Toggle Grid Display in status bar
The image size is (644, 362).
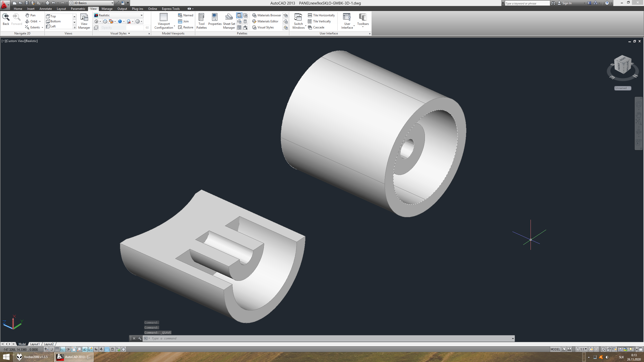click(x=57, y=349)
